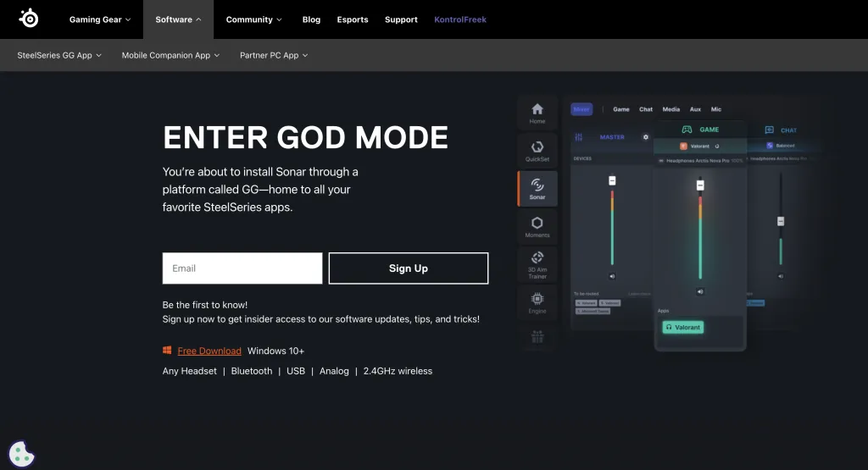This screenshot has height=470, width=868.
Task: Click the 'Bluetooth' text
Action: 252,371
